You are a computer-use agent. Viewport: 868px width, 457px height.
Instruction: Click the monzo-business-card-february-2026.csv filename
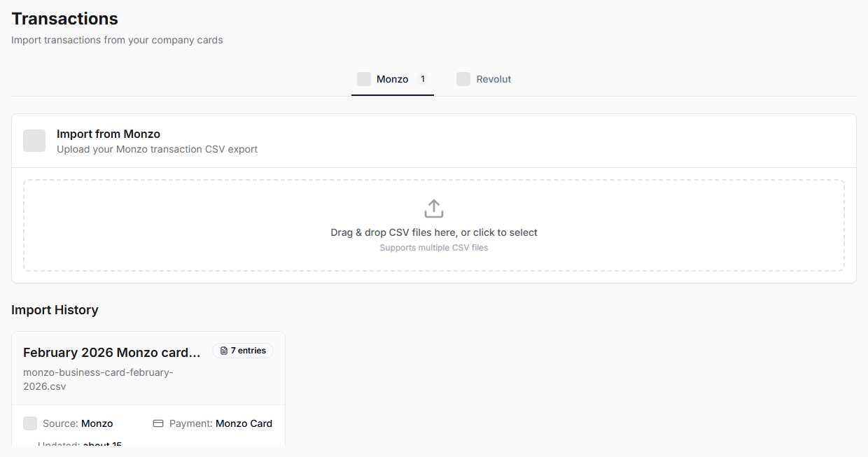(98, 379)
